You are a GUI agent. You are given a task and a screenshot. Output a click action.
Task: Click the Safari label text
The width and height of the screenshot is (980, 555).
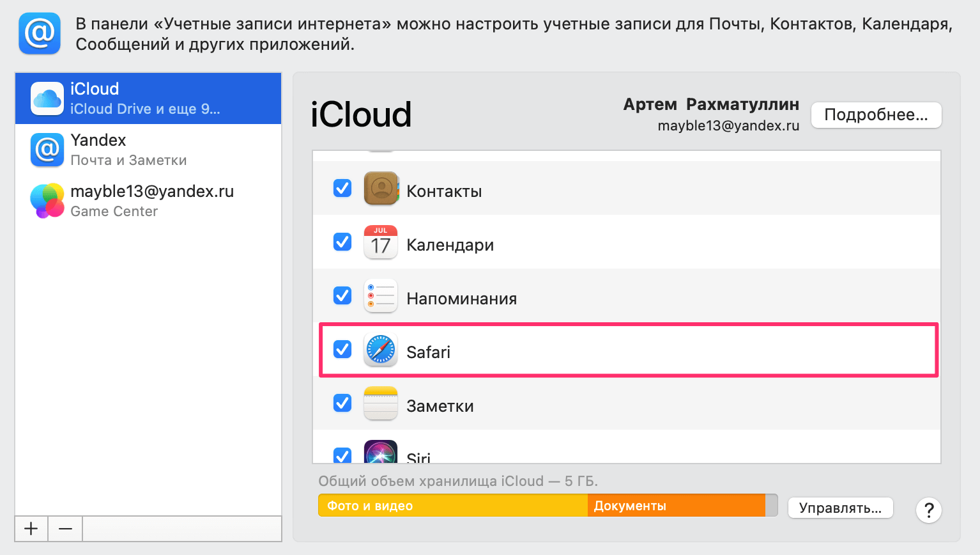tap(429, 352)
